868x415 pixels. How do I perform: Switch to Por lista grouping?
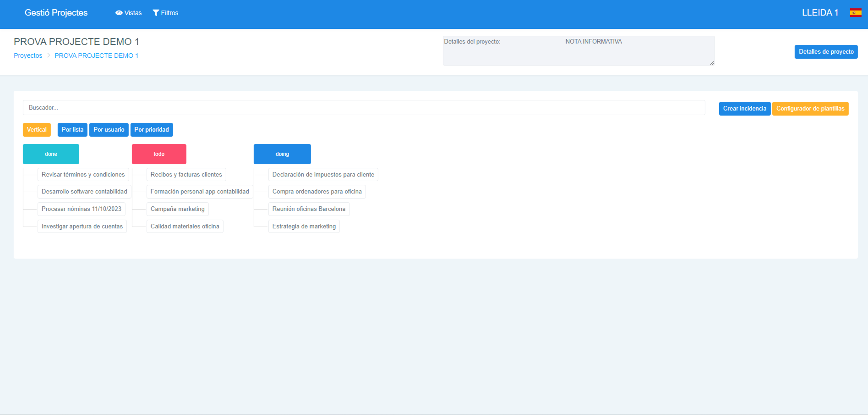point(72,130)
